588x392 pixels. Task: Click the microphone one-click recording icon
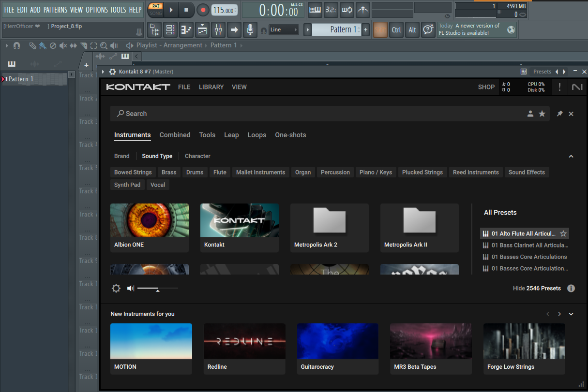tap(250, 30)
